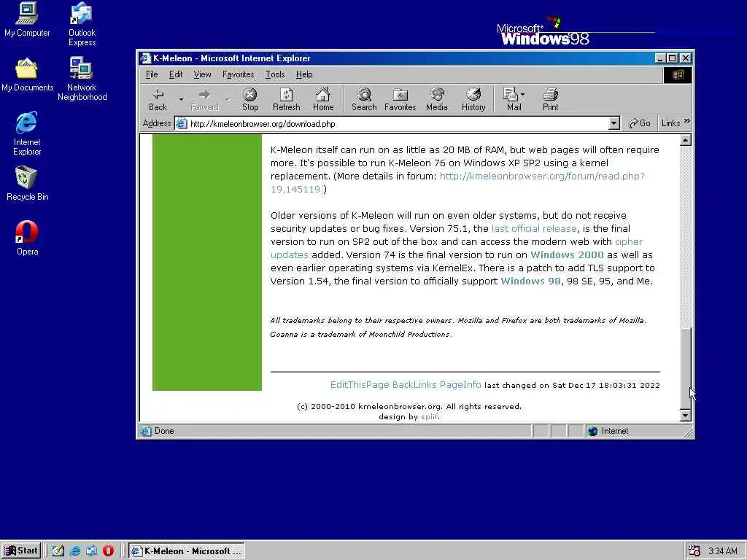
Task: Select the Opera desktop shortcut
Action: [x=27, y=238]
